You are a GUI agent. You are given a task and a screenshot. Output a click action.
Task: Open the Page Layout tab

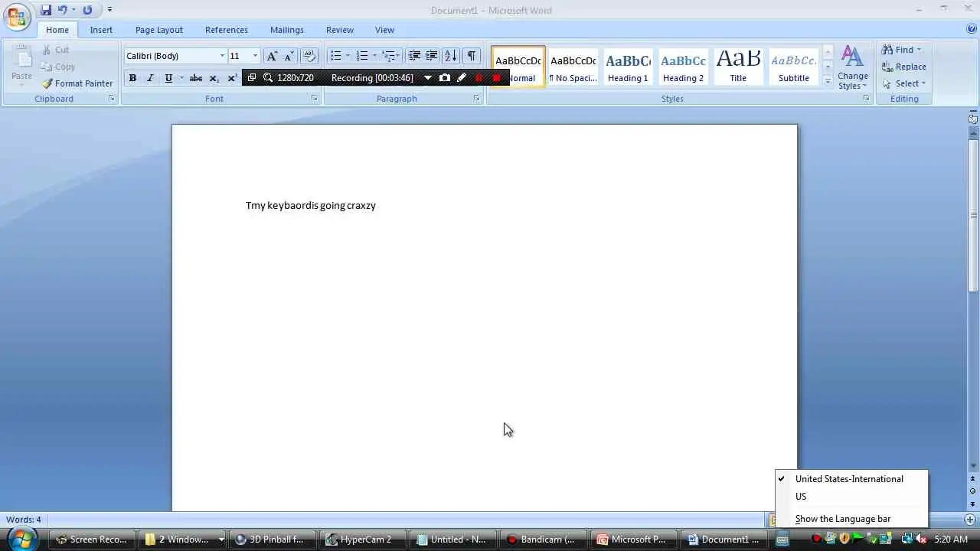159,30
